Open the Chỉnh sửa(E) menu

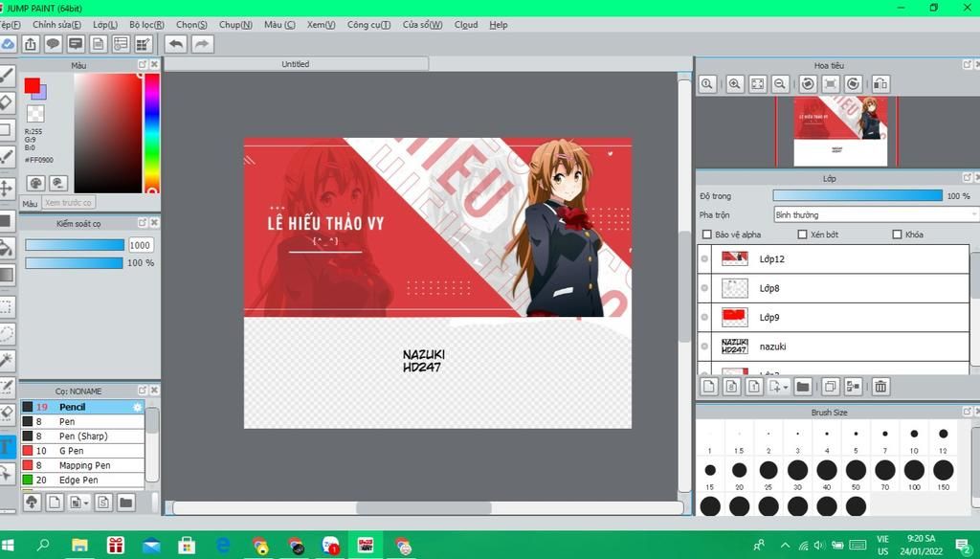click(x=56, y=24)
